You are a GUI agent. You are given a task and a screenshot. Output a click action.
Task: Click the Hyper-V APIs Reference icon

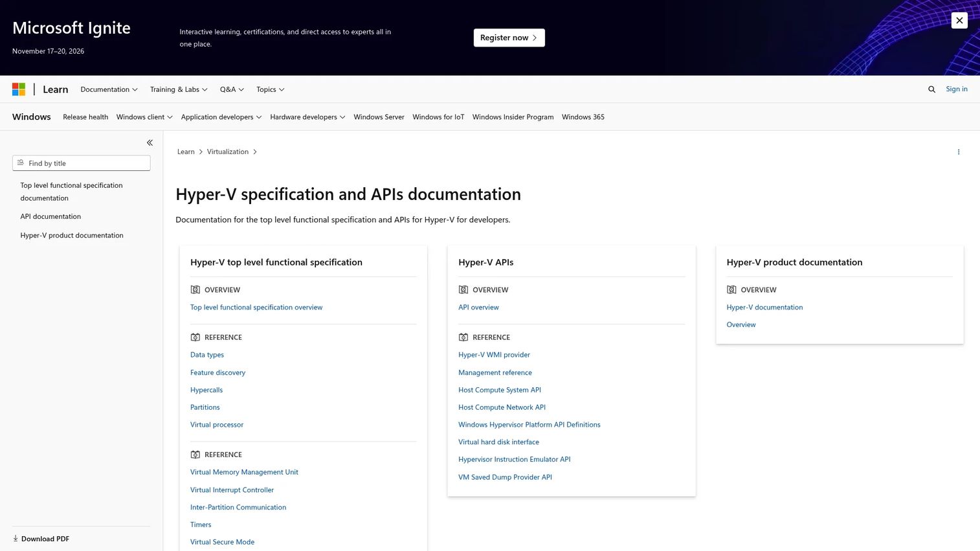point(463,337)
